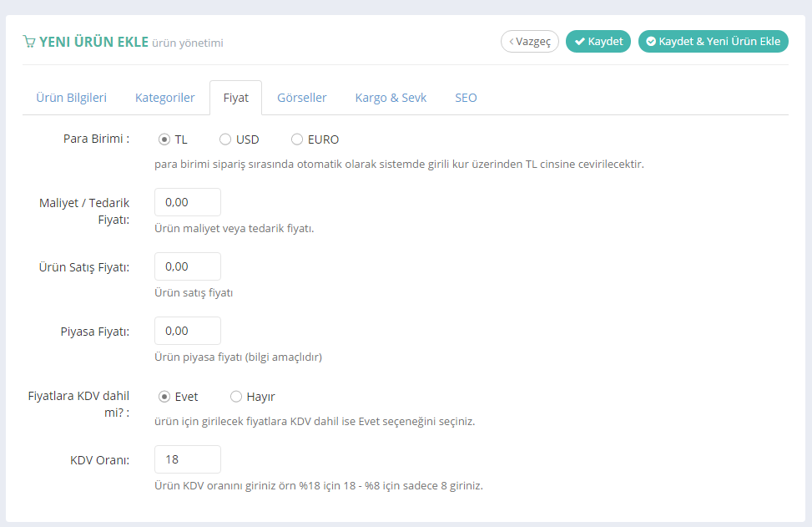
Task: Choose USD as the currency
Action: [x=225, y=139]
